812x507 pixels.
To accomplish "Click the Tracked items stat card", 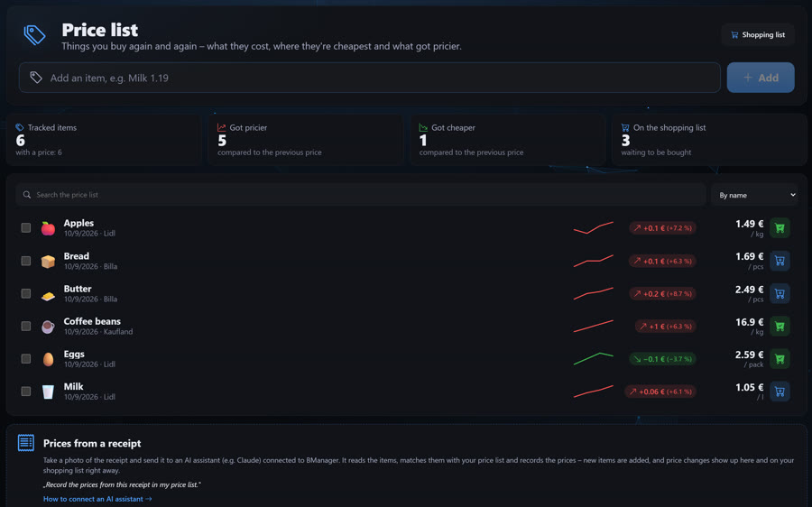I will [x=104, y=140].
